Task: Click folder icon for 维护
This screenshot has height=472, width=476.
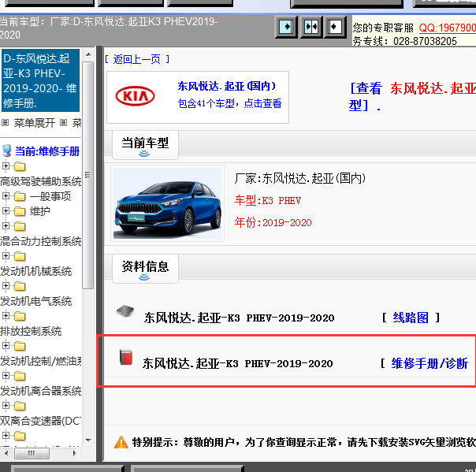Action: 20,211
